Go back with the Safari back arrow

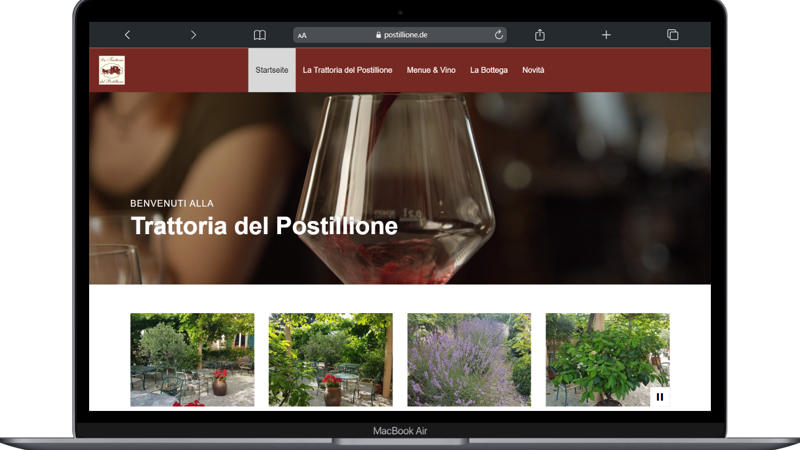(x=127, y=35)
